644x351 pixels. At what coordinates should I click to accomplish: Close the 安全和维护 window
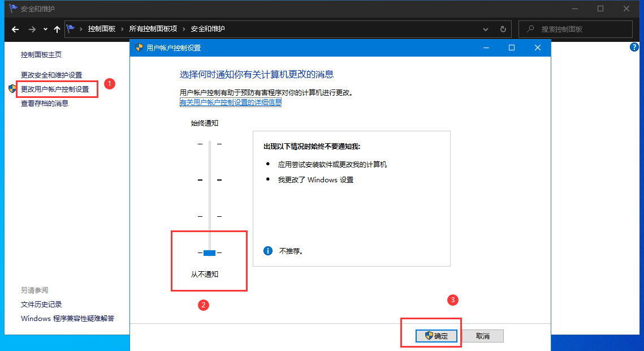point(626,8)
